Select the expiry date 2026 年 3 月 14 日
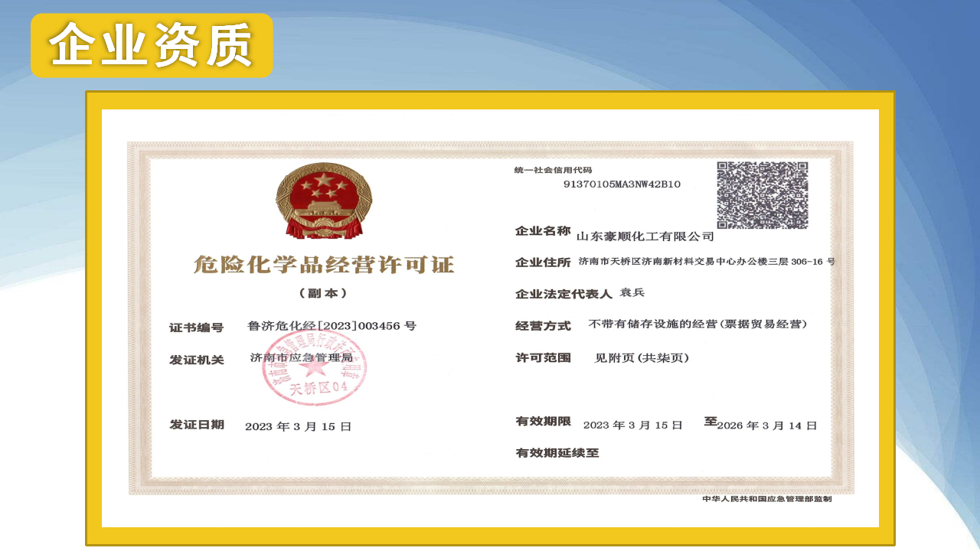The height and width of the screenshot is (551, 980). click(x=766, y=425)
